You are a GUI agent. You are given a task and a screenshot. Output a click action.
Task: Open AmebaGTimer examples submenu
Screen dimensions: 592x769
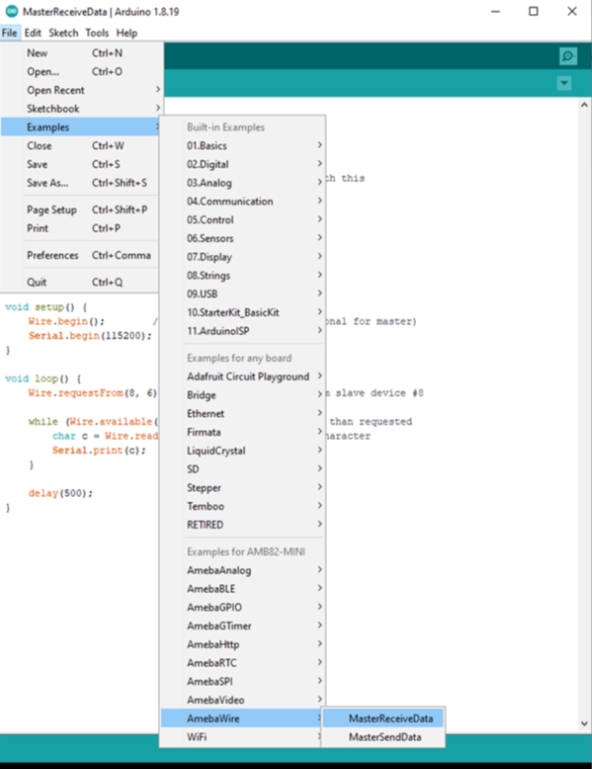pos(243,626)
